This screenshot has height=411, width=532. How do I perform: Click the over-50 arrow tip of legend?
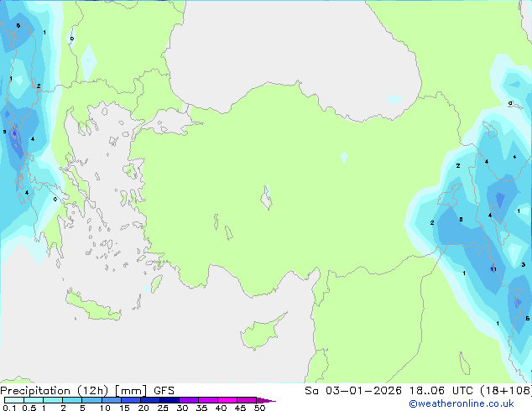coord(266,400)
